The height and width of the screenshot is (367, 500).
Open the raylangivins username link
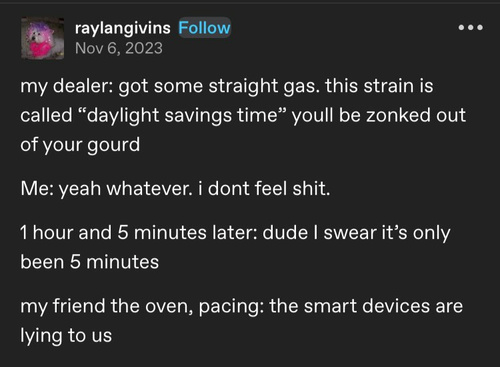(123, 28)
